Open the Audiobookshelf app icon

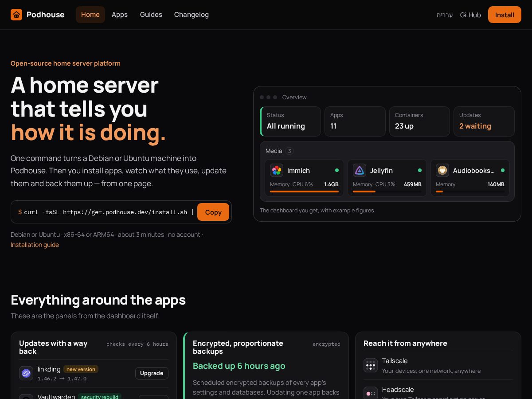(442, 170)
